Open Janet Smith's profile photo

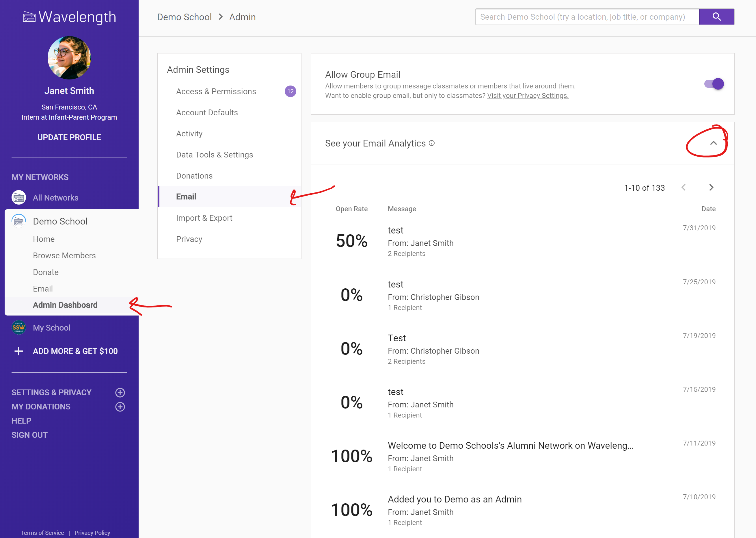point(69,58)
